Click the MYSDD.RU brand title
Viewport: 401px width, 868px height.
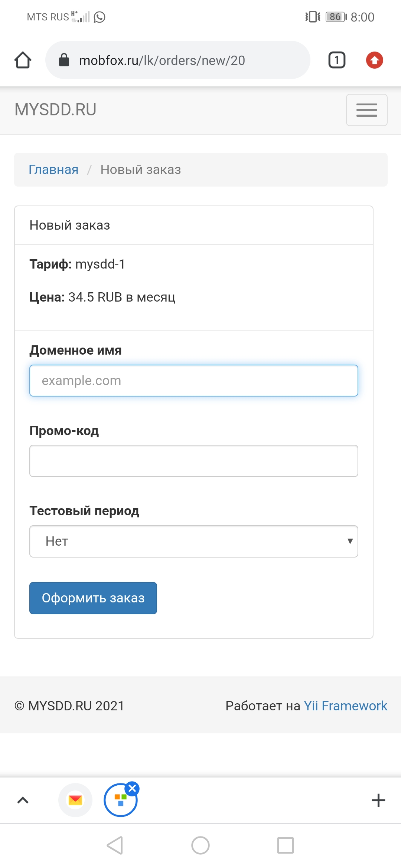pos(55,110)
